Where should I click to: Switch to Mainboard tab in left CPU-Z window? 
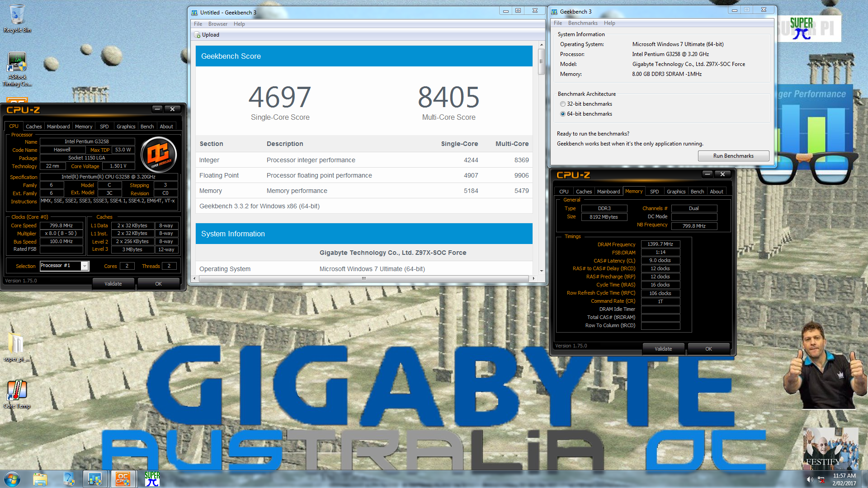point(58,127)
